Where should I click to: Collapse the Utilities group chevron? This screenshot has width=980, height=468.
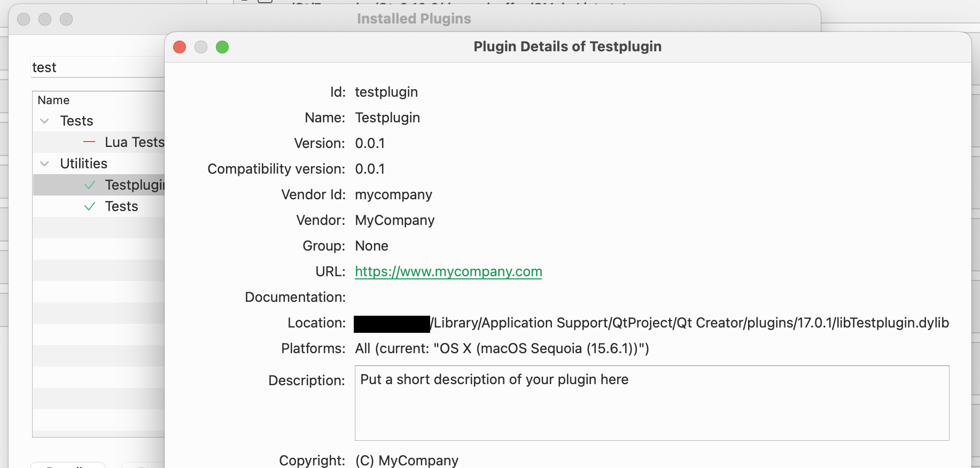pos(45,163)
